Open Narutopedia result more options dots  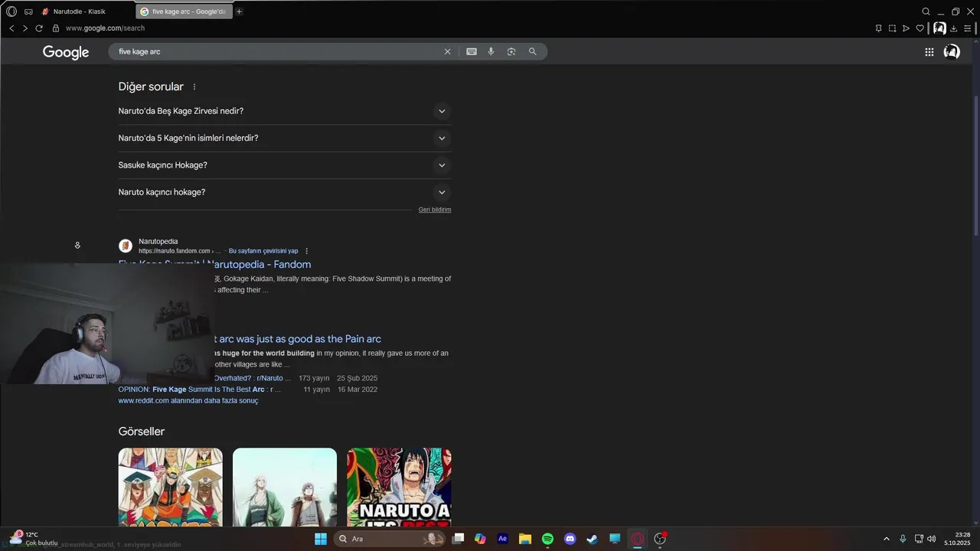pyautogui.click(x=307, y=251)
